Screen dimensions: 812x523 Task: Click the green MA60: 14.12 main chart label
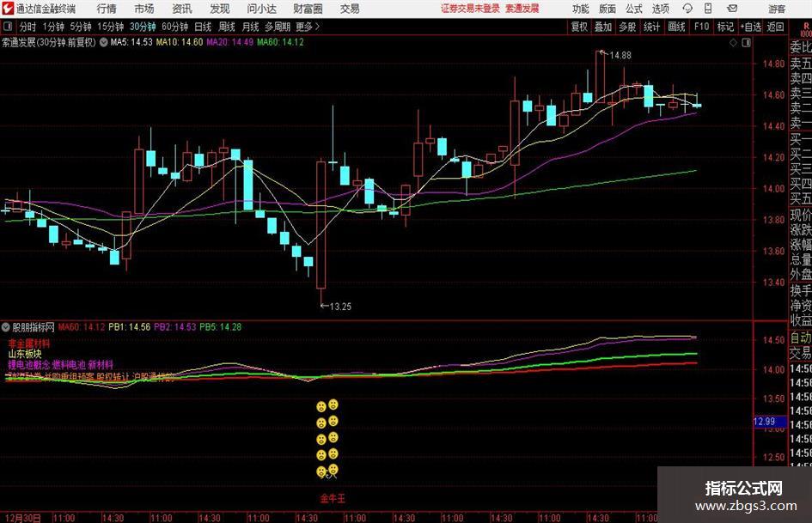(x=280, y=42)
